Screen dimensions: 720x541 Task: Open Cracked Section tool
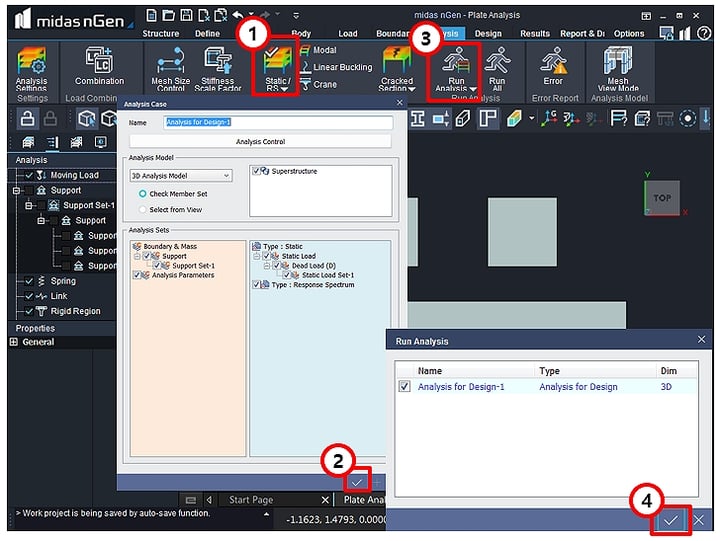pyautogui.click(x=397, y=69)
